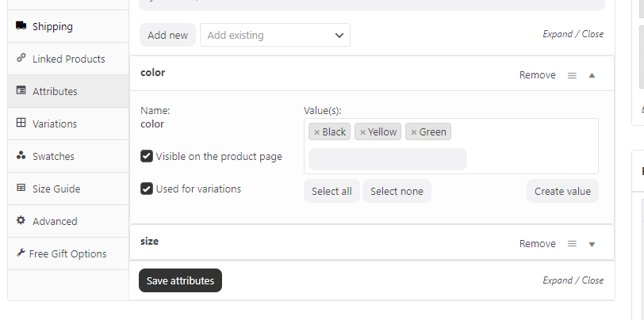Click the color values search input field
Screen dimensions: 644x320
[x=387, y=159]
